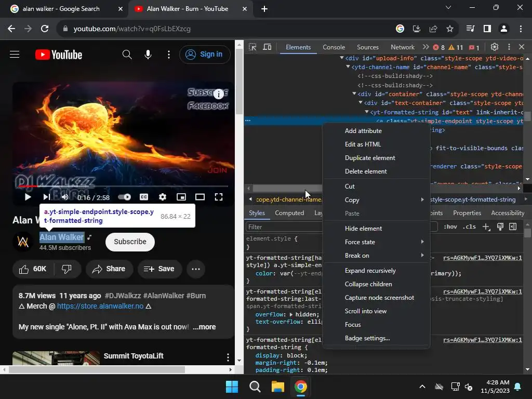The image size is (532, 399).
Task: Add new style rule plus icon
Action: point(486,227)
